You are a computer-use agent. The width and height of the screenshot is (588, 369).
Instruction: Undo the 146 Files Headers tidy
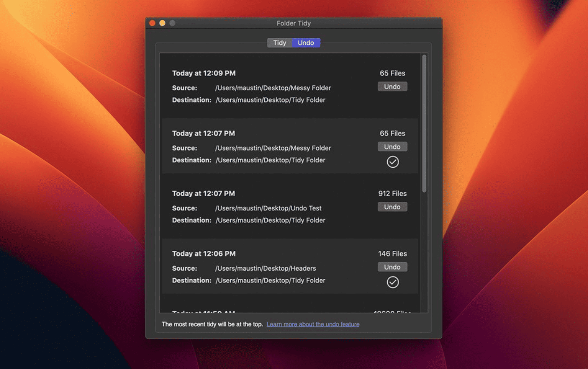(392, 267)
